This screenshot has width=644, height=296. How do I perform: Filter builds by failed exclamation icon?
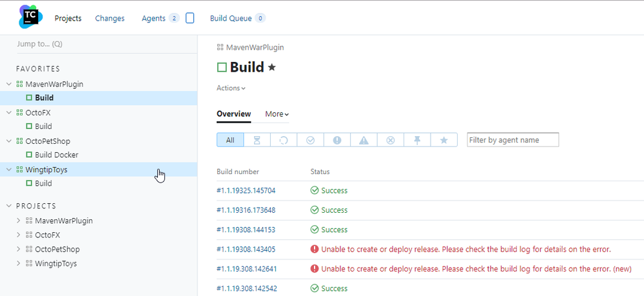coord(337,140)
